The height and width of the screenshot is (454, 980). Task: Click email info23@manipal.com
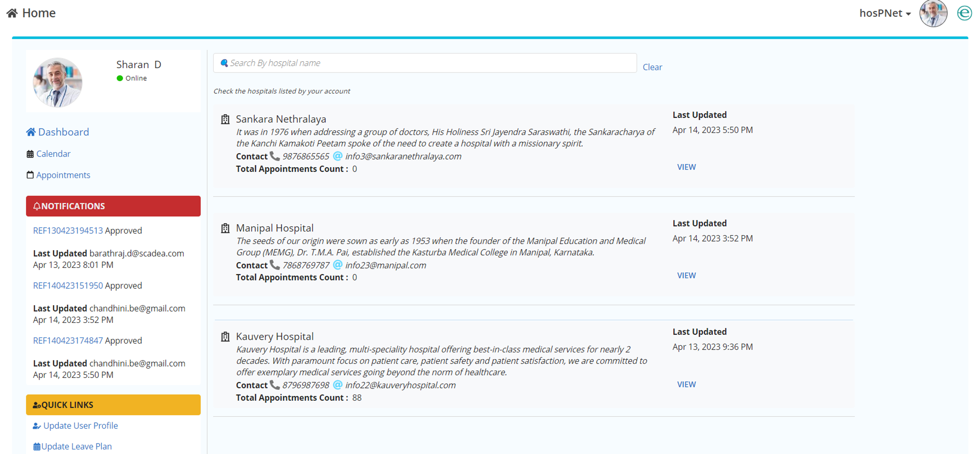tap(385, 265)
